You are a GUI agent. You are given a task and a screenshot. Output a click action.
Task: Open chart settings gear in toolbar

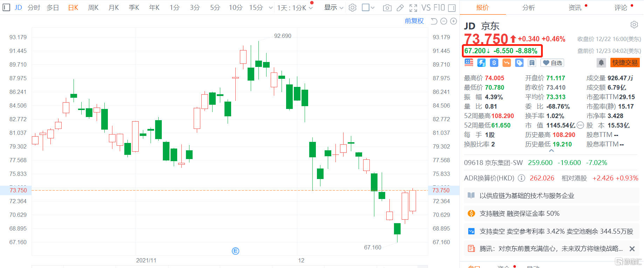click(353, 8)
